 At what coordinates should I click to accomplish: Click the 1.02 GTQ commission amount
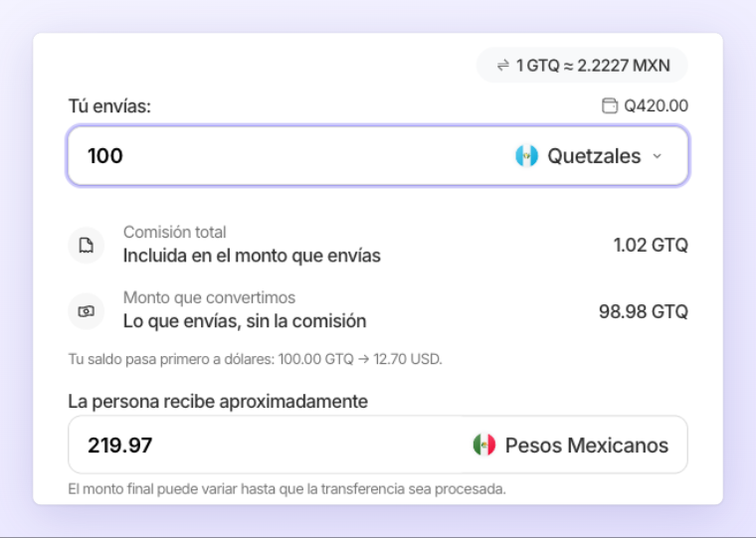651,245
